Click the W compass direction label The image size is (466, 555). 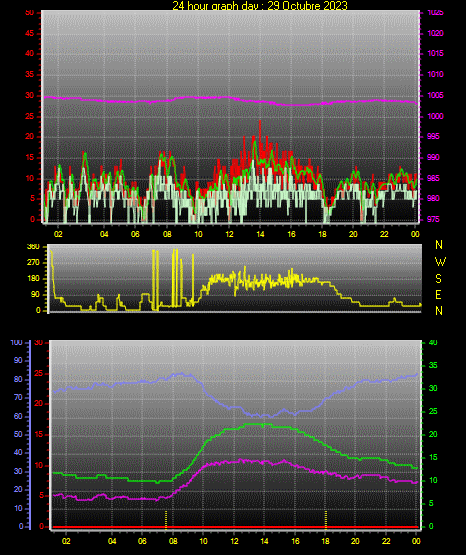(440, 262)
